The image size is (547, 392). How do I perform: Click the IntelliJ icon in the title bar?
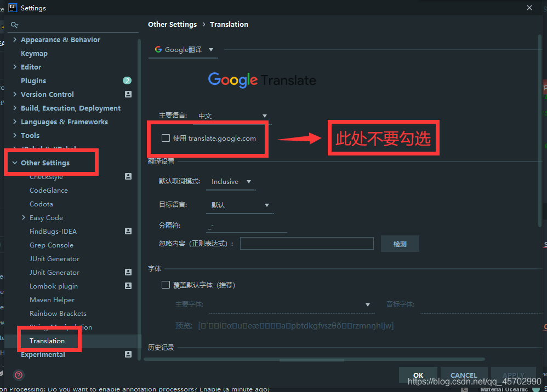(13, 8)
